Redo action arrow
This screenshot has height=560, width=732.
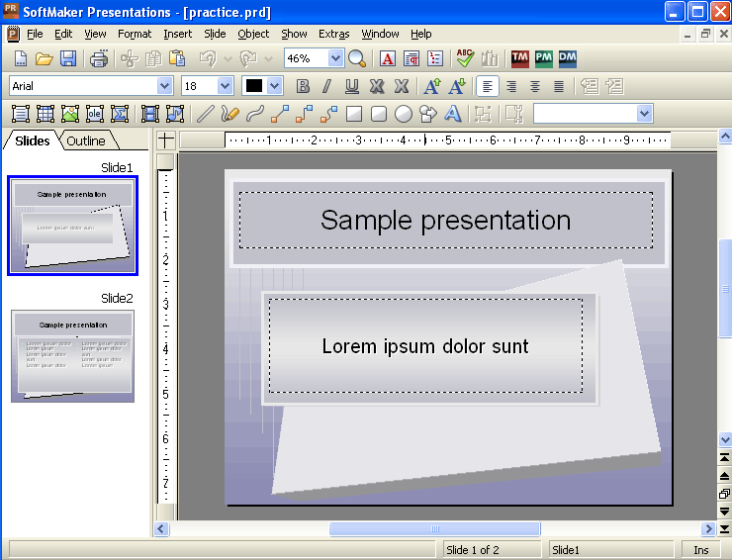coord(248,58)
